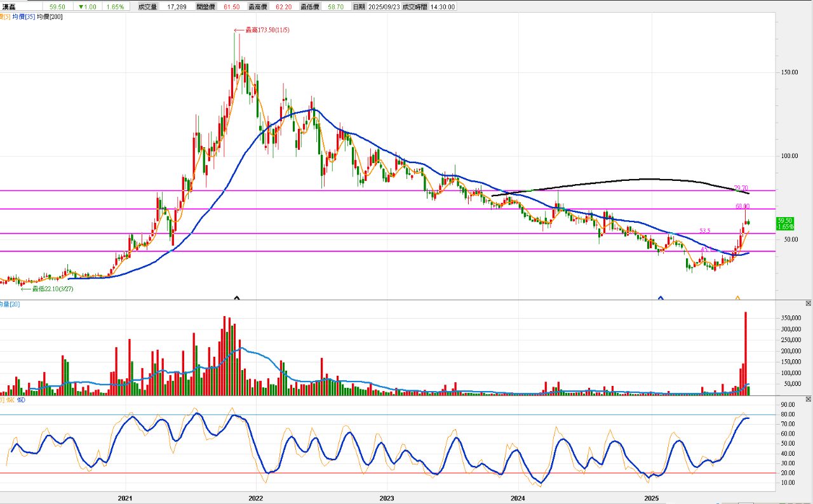Click the 1.65% change value in the quote bar
Viewport: 813px width, 504px height.
(x=115, y=6)
